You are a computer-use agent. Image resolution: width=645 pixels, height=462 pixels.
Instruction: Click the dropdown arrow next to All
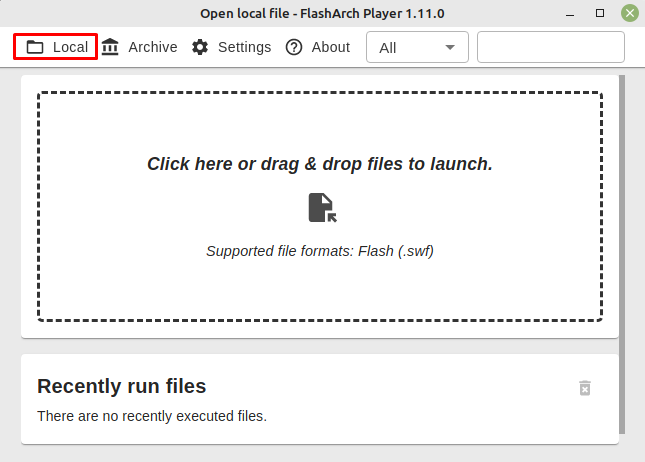450,47
